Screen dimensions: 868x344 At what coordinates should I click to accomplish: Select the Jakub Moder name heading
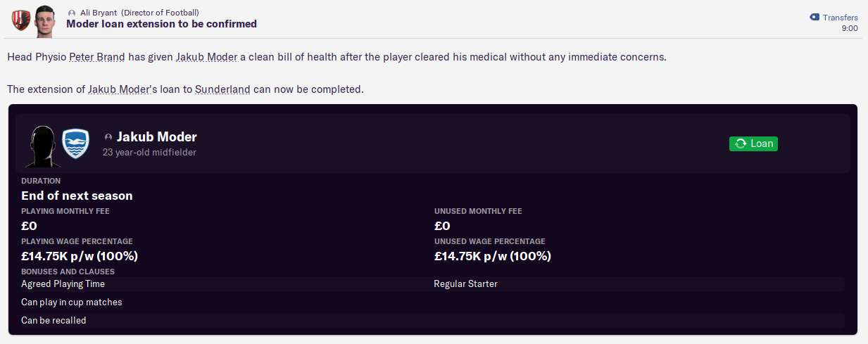pos(156,137)
